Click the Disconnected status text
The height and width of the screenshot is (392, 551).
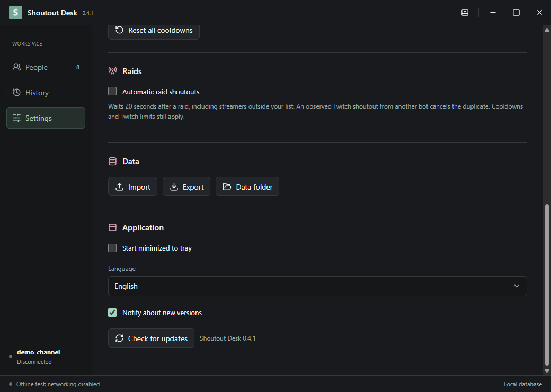click(x=34, y=362)
